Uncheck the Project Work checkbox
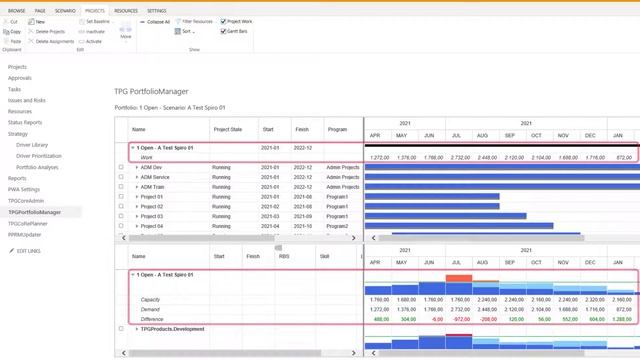 point(223,21)
